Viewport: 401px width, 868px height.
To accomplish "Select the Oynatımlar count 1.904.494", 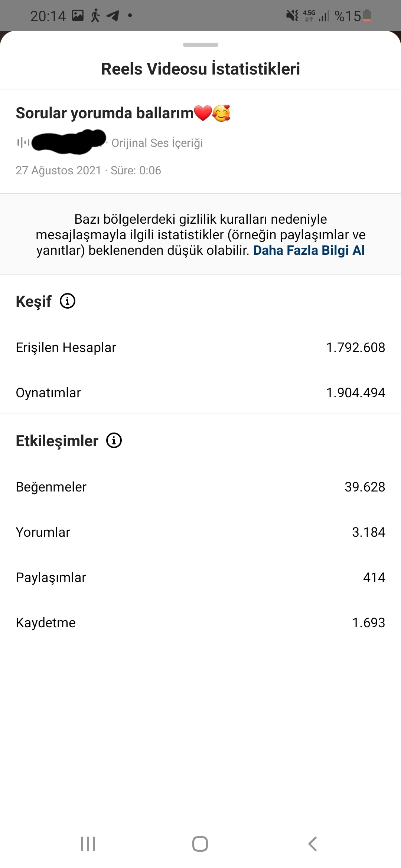I will click(355, 393).
